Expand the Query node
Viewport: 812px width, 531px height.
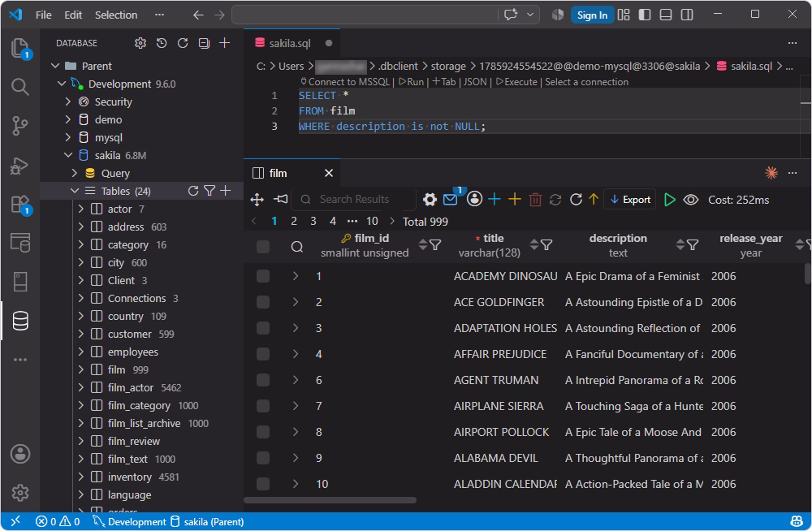tap(75, 173)
